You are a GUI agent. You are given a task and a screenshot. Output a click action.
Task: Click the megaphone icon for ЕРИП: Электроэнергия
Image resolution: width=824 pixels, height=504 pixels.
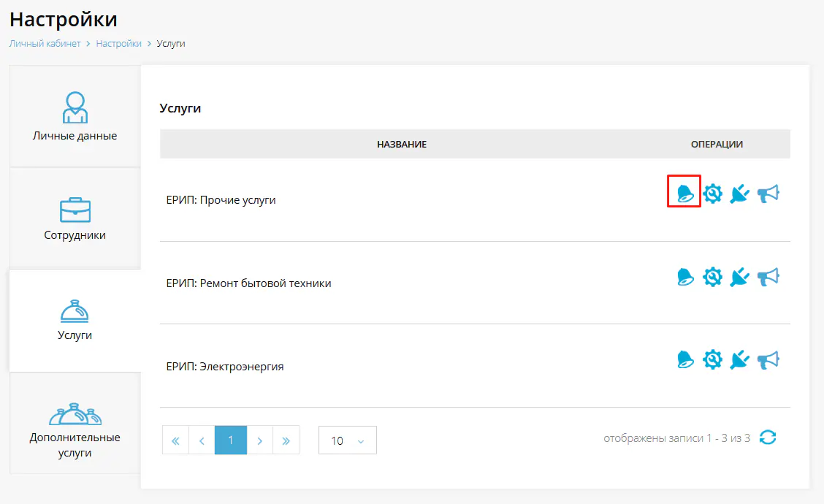click(x=768, y=359)
